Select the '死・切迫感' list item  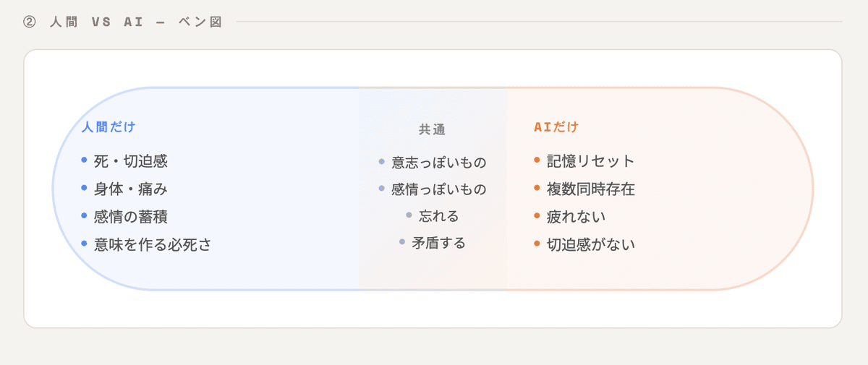tap(130, 161)
